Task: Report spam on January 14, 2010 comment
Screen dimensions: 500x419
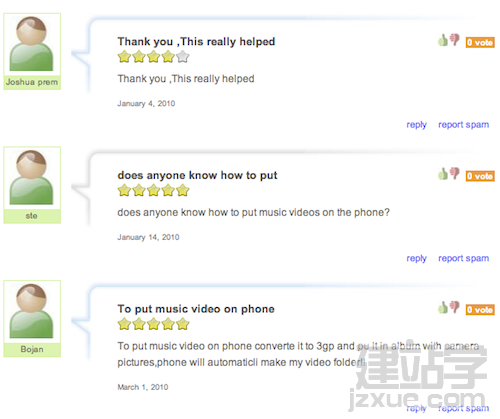Action: point(463,259)
